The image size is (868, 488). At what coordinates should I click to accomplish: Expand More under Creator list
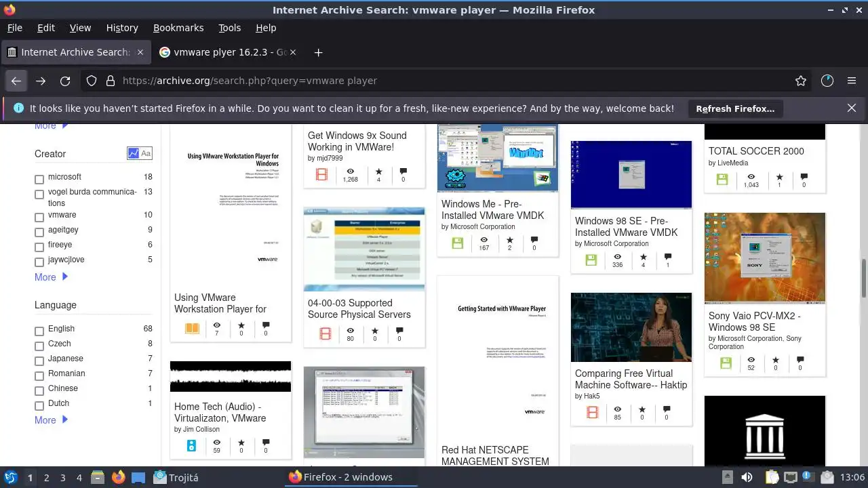point(52,277)
